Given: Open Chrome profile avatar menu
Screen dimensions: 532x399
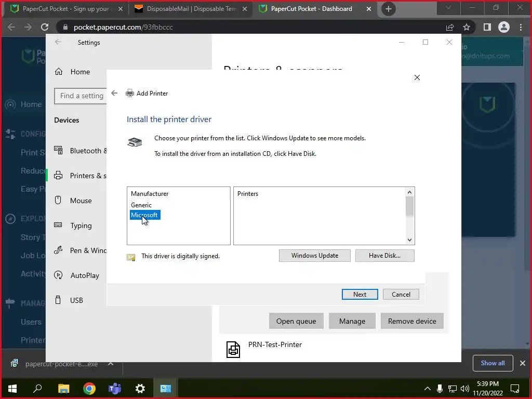Looking at the screenshot, I should (x=504, y=27).
